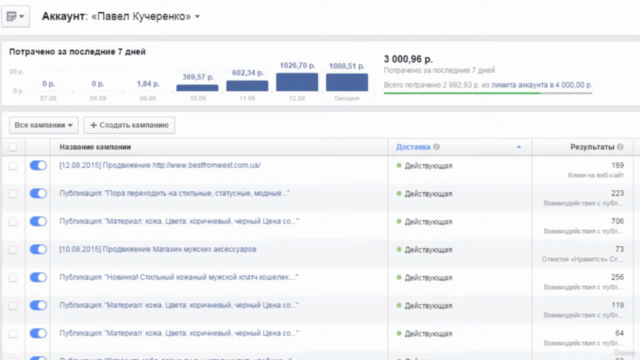Click the Потрачено за последние 7 дней heading
640x360 pixels.
pyautogui.click(x=77, y=52)
